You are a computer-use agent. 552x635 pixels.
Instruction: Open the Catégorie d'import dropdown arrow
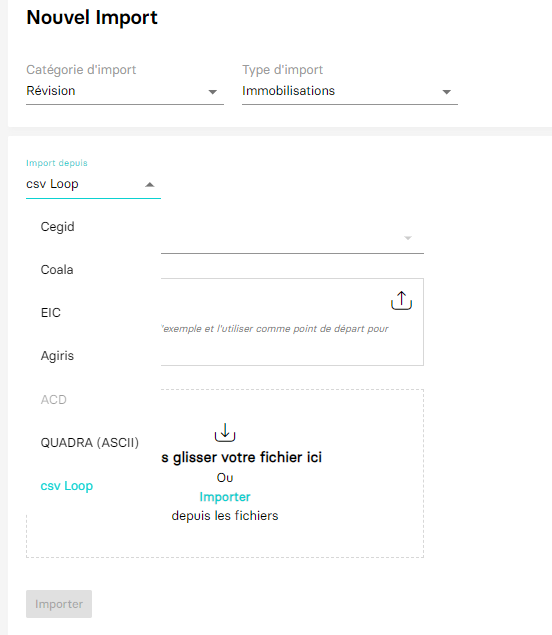[213, 92]
